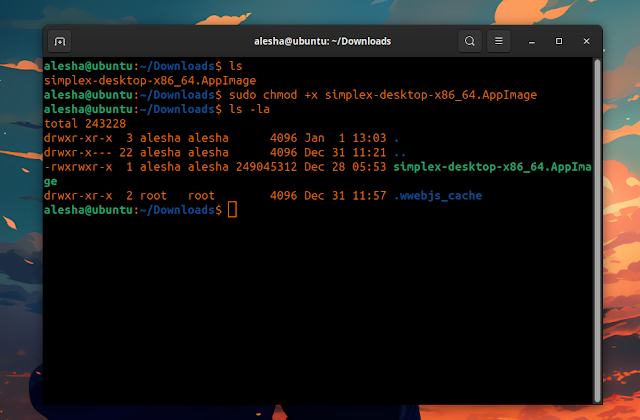Click the .wwebjs_cache directory name

(438, 196)
